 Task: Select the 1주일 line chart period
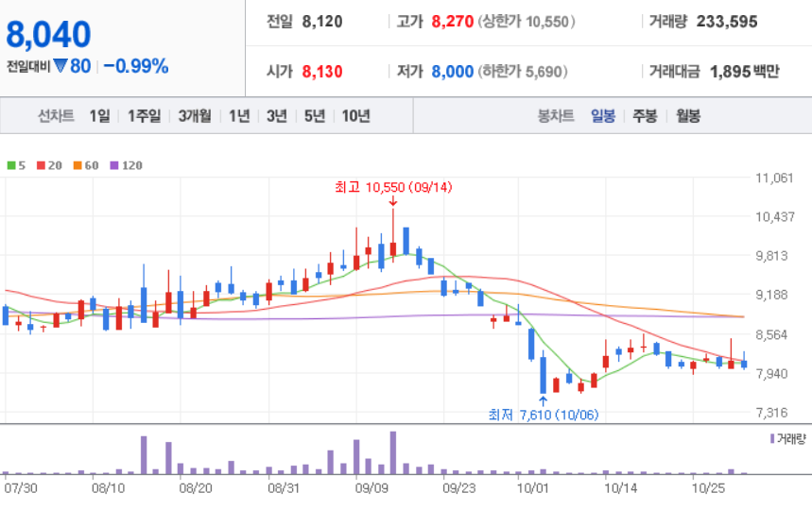[x=144, y=116]
